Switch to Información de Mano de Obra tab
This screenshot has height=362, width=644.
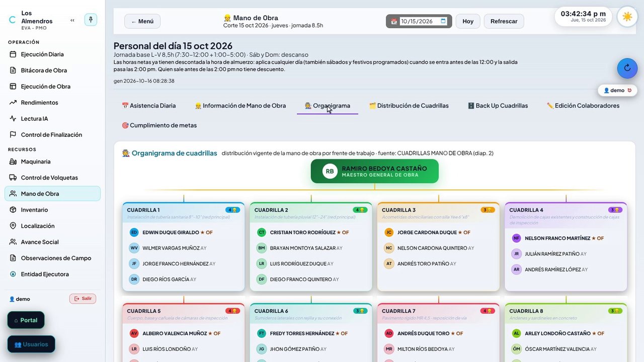click(240, 106)
